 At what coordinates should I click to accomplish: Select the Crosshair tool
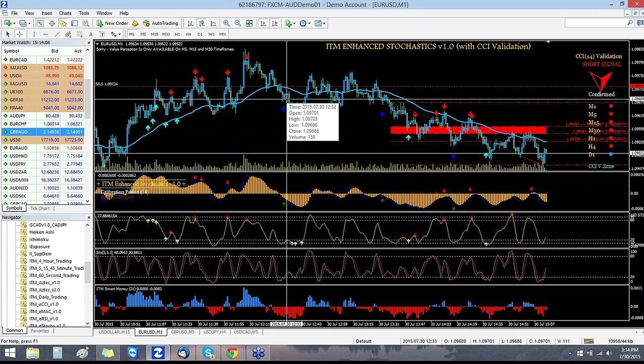pyautogui.click(x=20, y=34)
